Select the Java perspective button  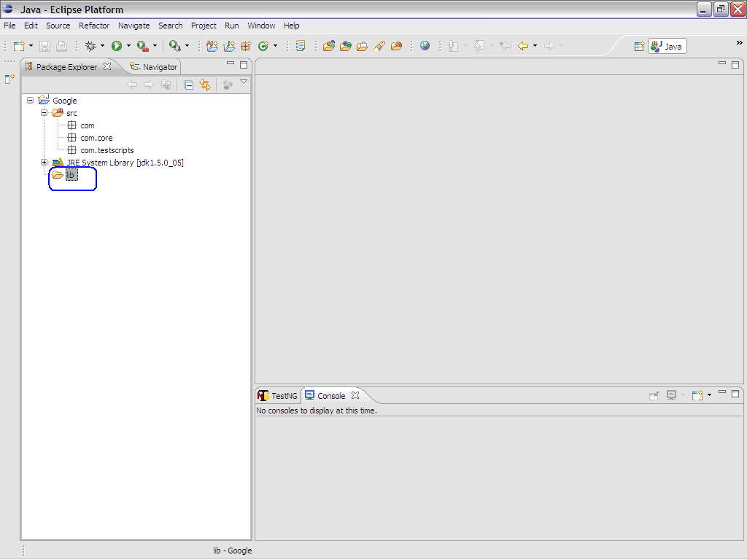coord(667,46)
